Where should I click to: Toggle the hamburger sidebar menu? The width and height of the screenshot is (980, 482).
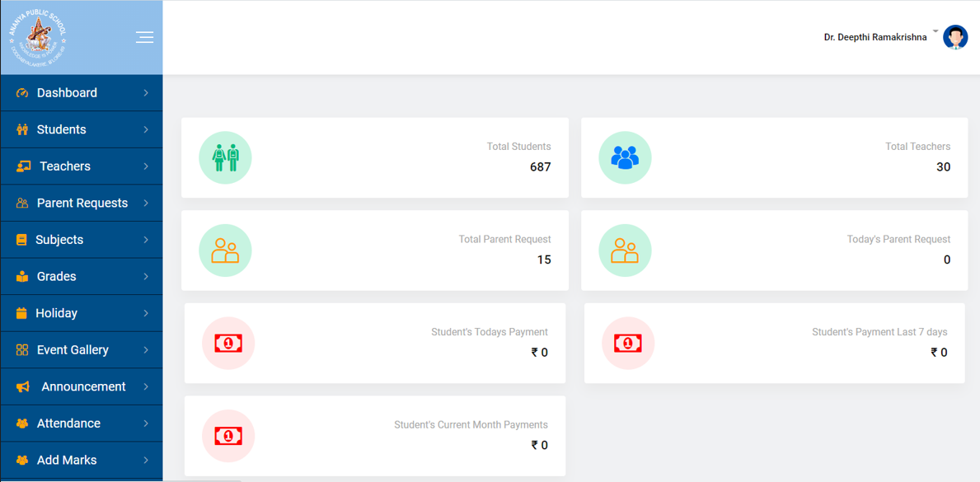pos(144,37)
